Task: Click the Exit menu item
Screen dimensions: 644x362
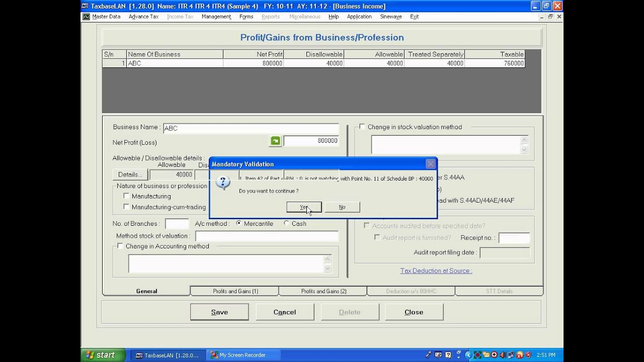Action: (x=414, y=17)
